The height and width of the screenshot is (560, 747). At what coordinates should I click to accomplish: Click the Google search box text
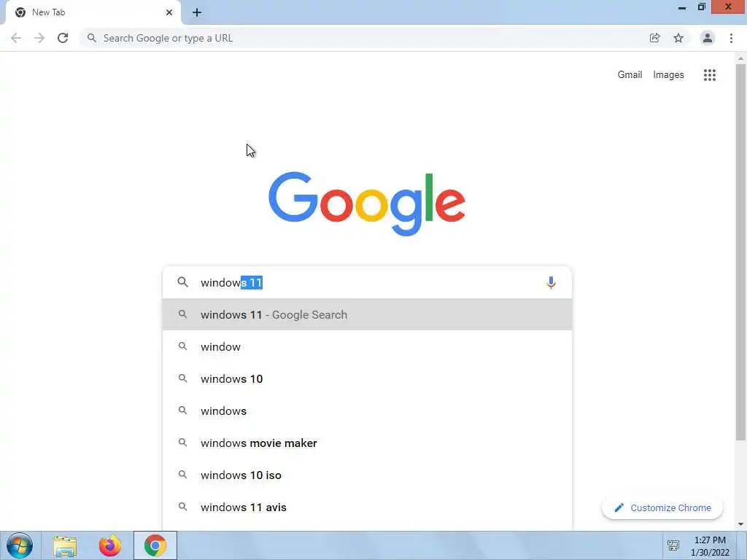point(231,282)
